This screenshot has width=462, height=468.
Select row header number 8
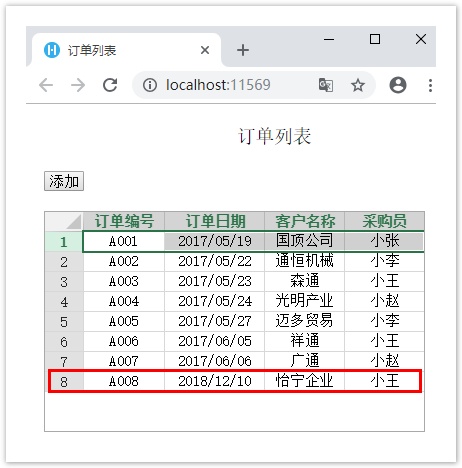64,381
